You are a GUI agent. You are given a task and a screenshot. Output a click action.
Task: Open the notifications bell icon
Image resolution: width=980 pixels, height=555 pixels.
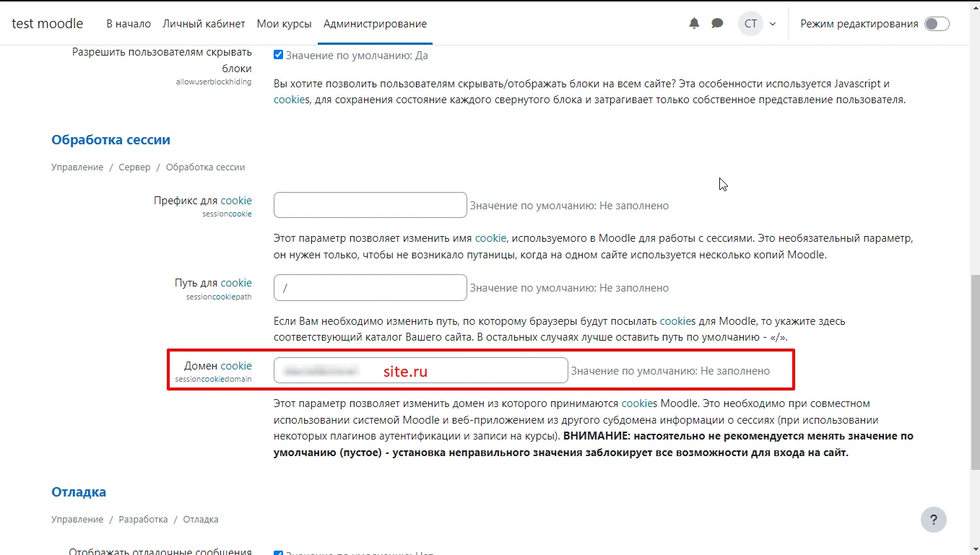point(694,23)
